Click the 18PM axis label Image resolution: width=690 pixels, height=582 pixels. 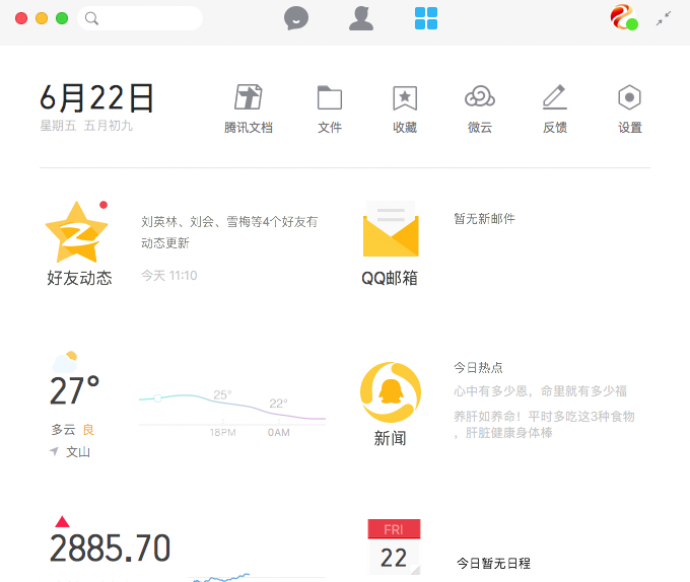[223, 432]
